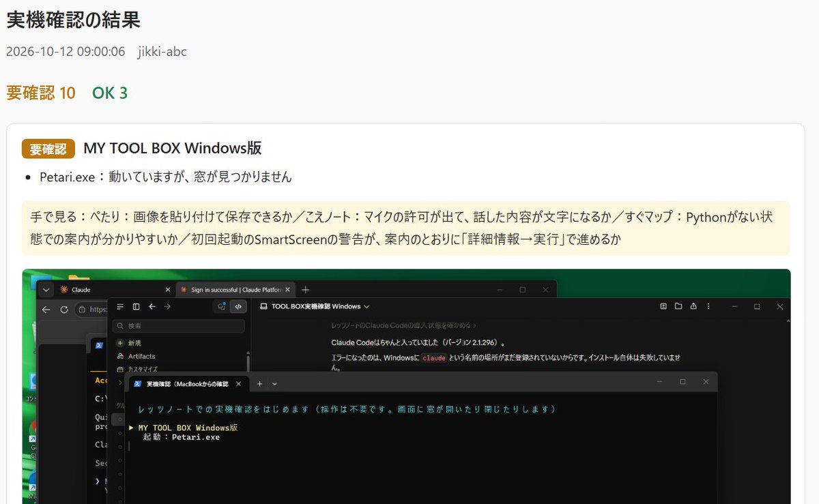Open a new tab in Chrome
This screenshot has height=504, width=819.
coord(306,290)
